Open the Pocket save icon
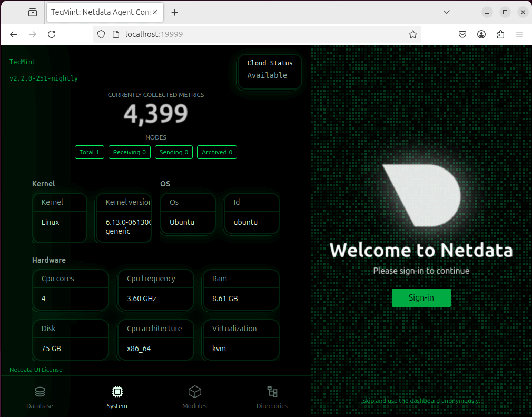The height and width of the screenshot is (417, 532). 462,34
